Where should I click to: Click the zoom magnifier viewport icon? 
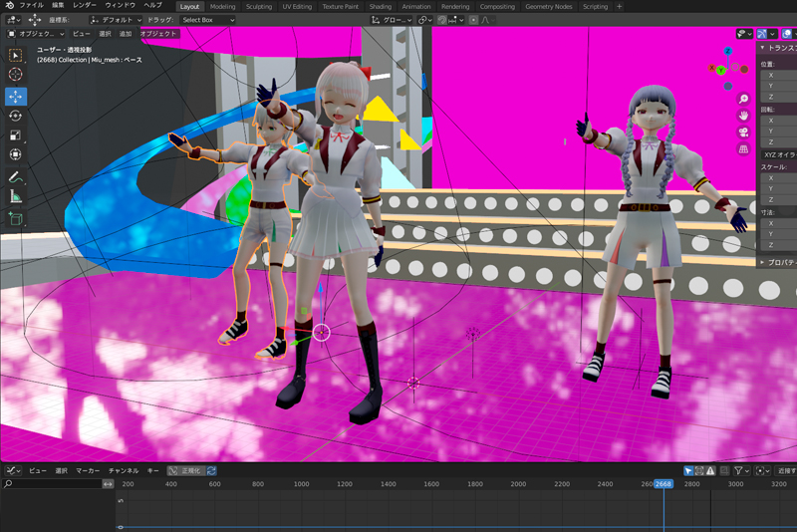coord(743,100)
